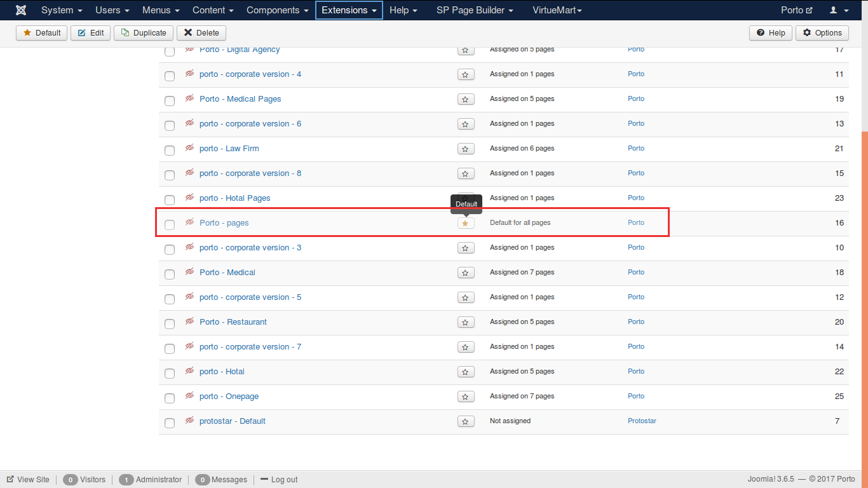Click the Delete toolbar button
The image size is (868, 488).
(x=201, y=33)
